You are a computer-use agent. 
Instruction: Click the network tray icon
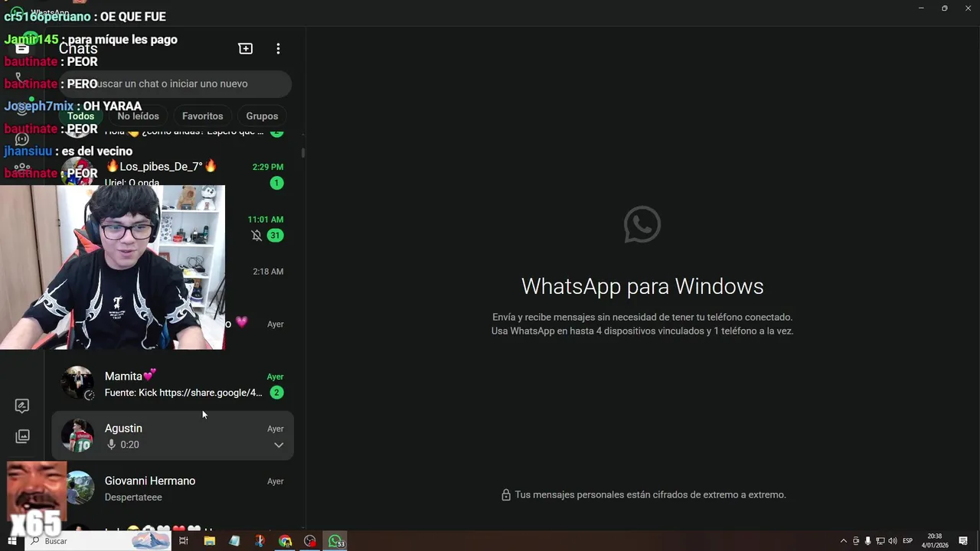click(880, 541)
